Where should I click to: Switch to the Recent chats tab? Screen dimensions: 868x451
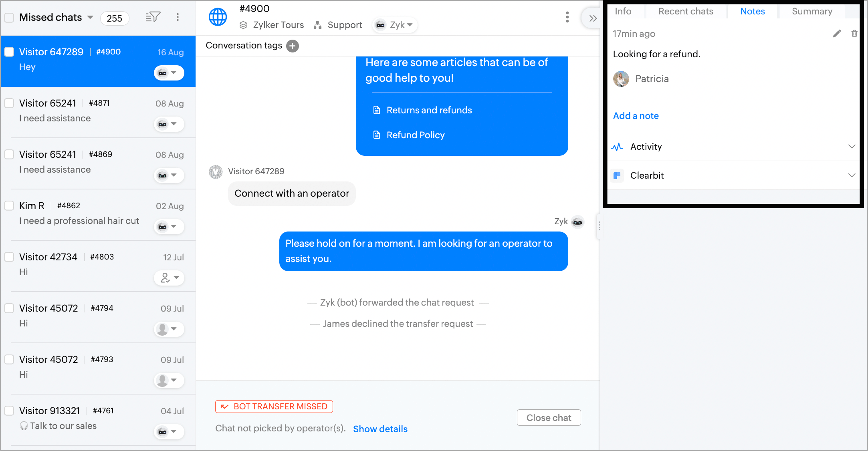[x=686, y=11]
